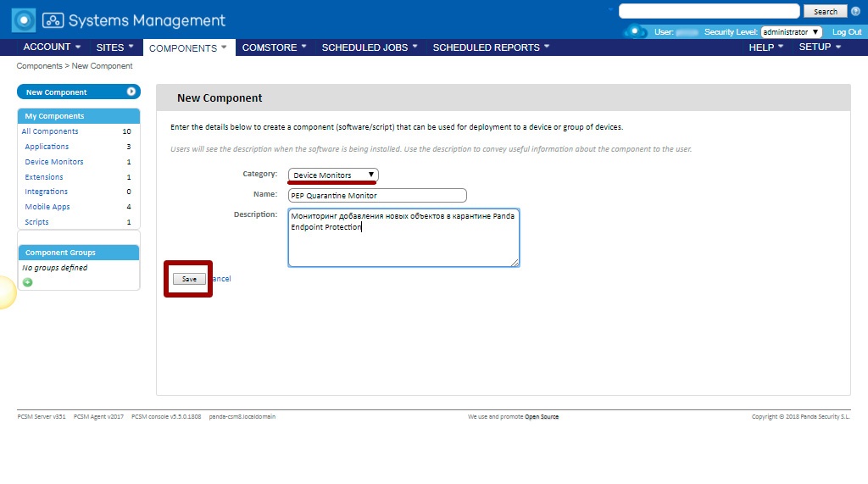Click the arrow icon on New Component button

(x=131, y=92)
